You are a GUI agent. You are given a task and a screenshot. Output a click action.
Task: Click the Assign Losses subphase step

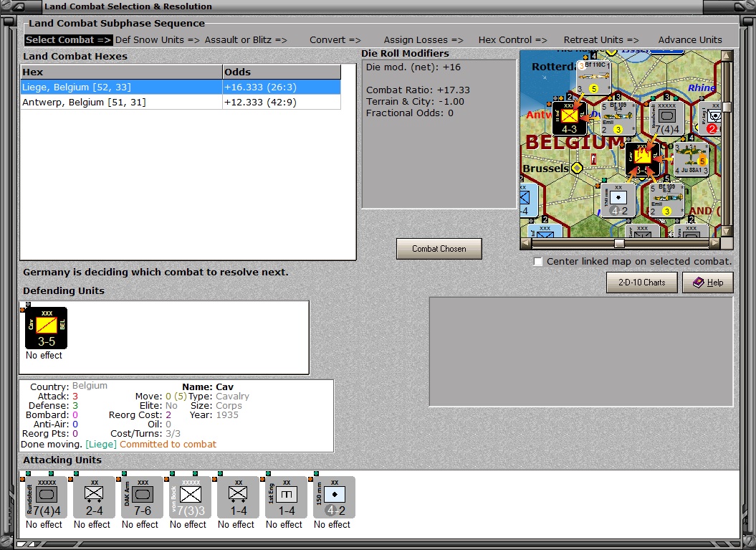point(424,40)
